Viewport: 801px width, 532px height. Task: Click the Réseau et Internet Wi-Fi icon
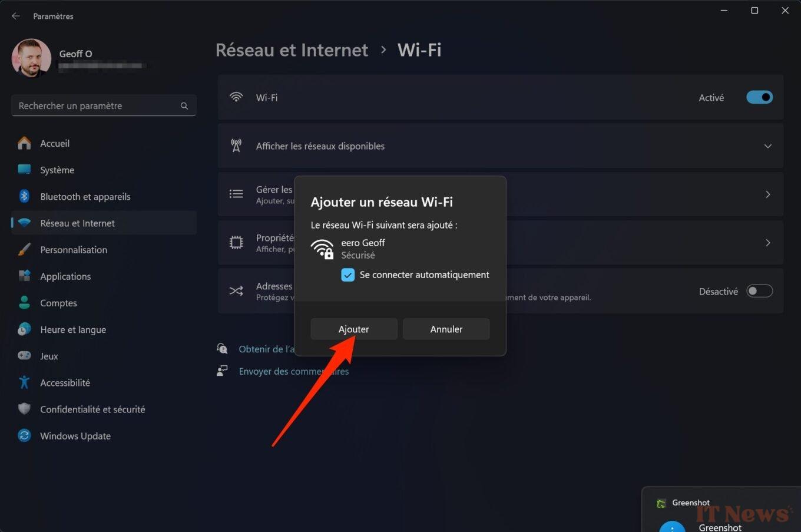(24, 223)
